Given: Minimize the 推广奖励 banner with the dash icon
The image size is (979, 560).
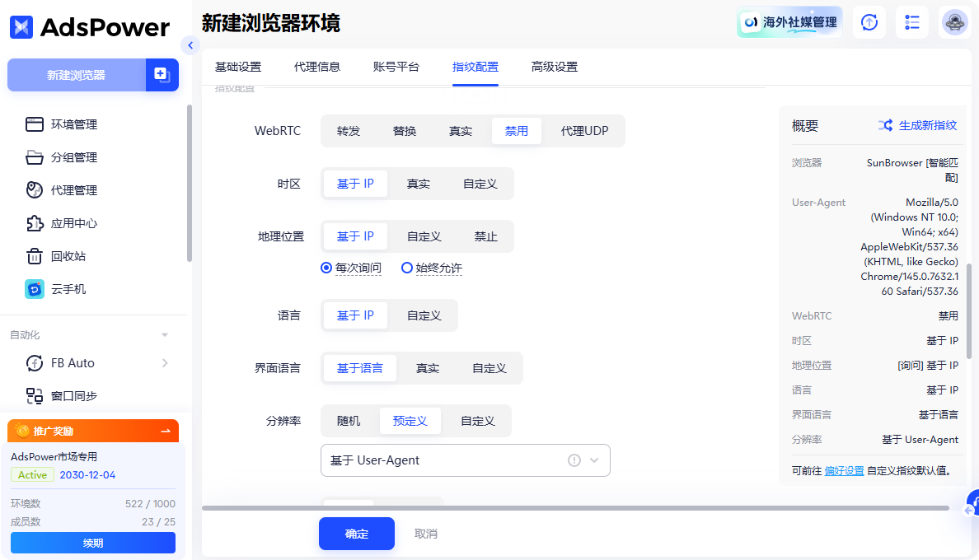Looking at the screenshot, I should point(166,431).
